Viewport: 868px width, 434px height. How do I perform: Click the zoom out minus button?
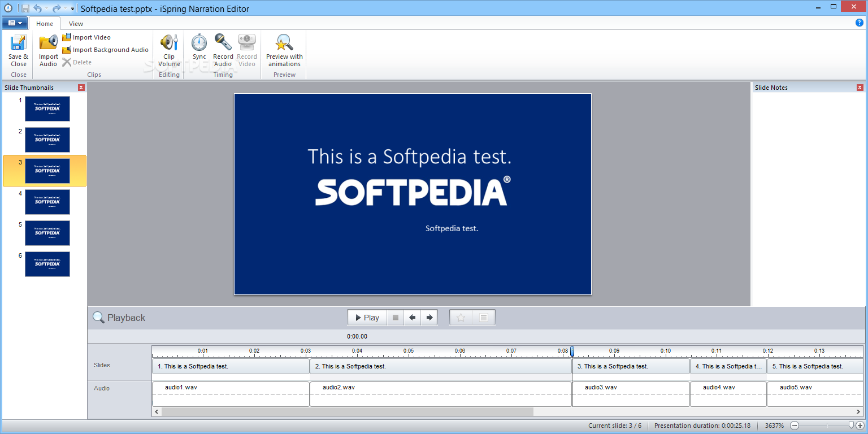(x=795, y=426)
